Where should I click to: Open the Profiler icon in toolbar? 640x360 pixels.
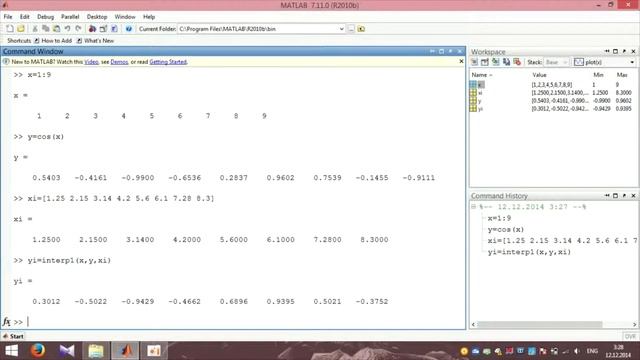coord(114,29)
